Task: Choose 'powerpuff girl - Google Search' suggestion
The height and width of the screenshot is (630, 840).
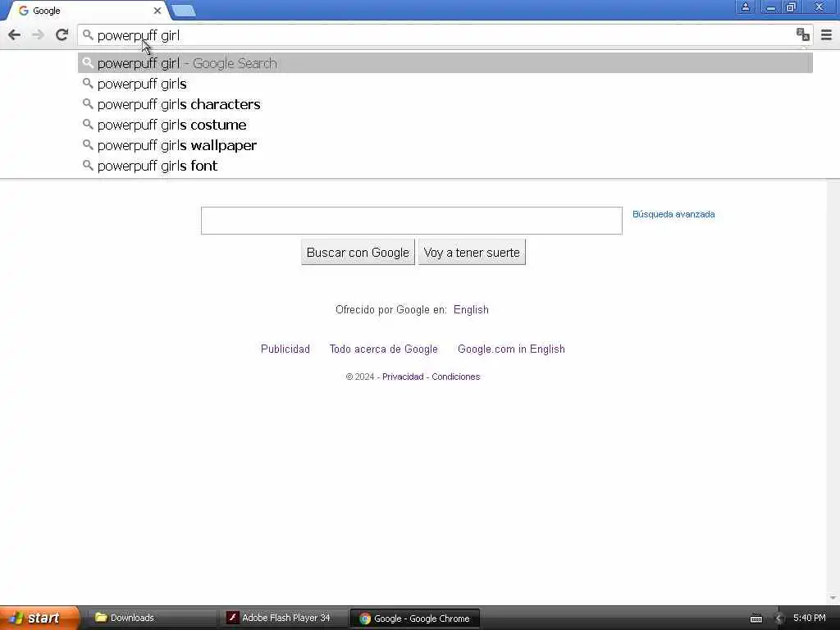Action: (445, 63)
